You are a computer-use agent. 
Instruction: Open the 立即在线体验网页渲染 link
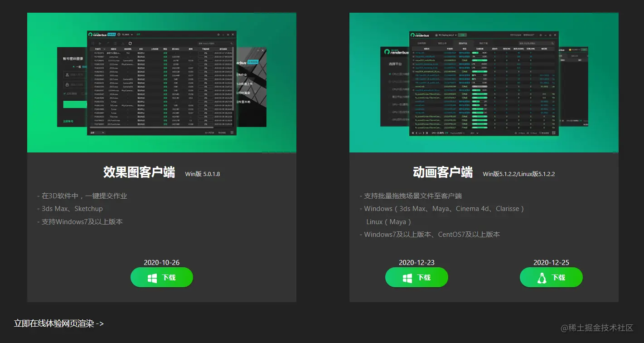(x=59, y=323)
